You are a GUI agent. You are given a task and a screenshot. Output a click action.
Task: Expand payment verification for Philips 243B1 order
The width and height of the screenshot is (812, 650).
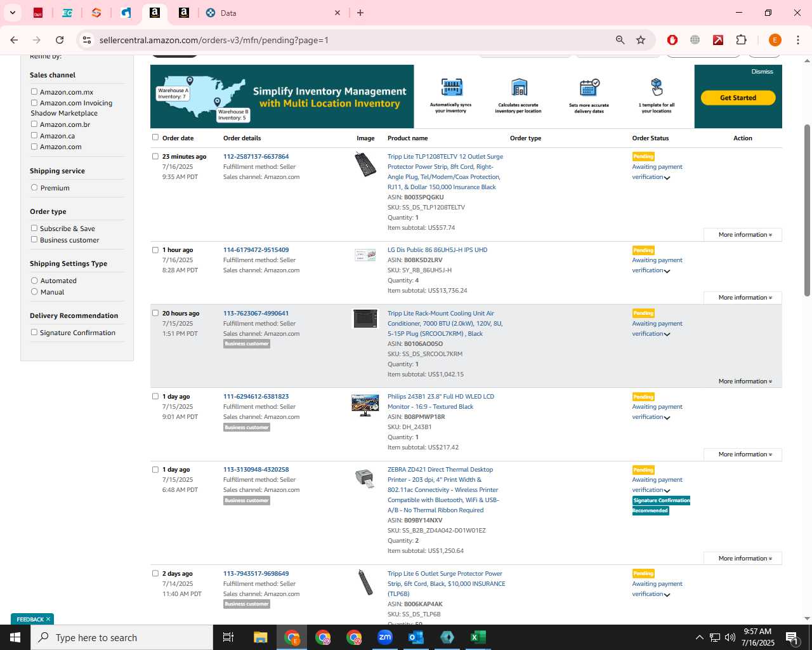point(667,418)
